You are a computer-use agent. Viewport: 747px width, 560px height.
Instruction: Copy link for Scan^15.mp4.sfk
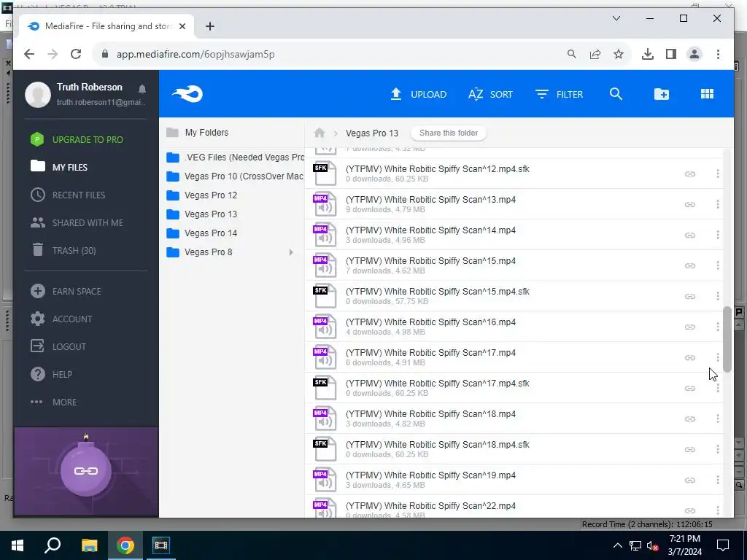(x=689, y=296)
